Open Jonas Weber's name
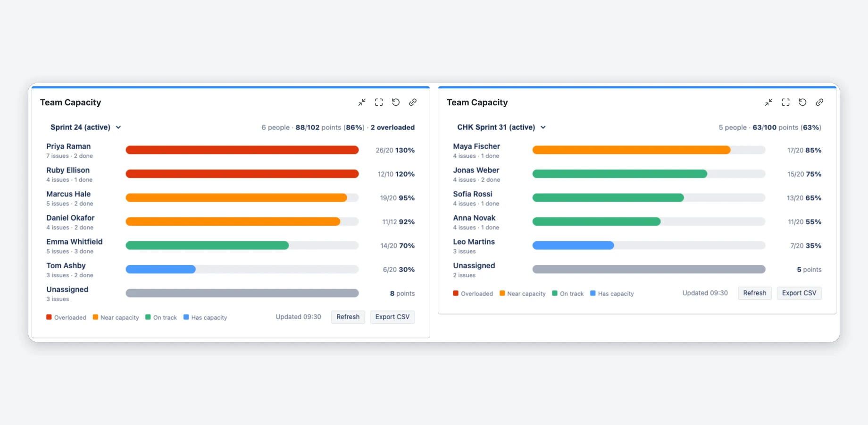This screenshot has width=868, height=425. click(476, 170)
